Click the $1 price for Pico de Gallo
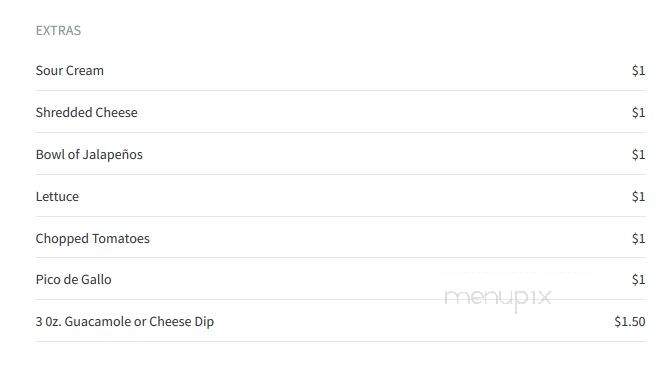659x366 pixels. [638, 279]
